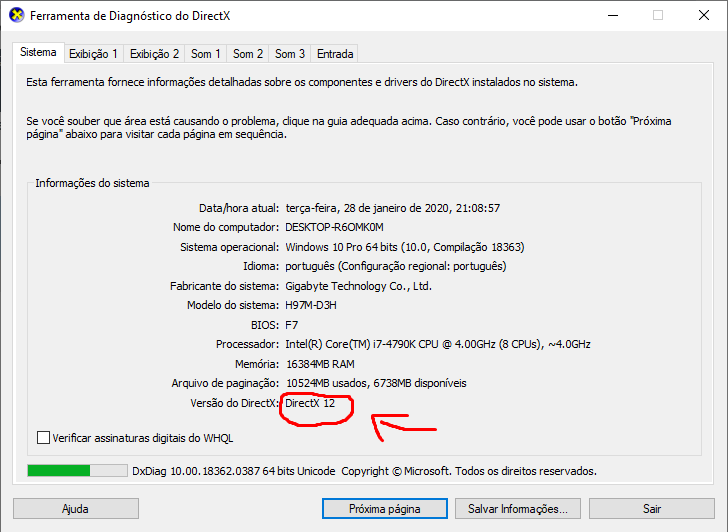
Task: Click 'Windows 10 Pro 64 bits' value
Action: [341, 247]
